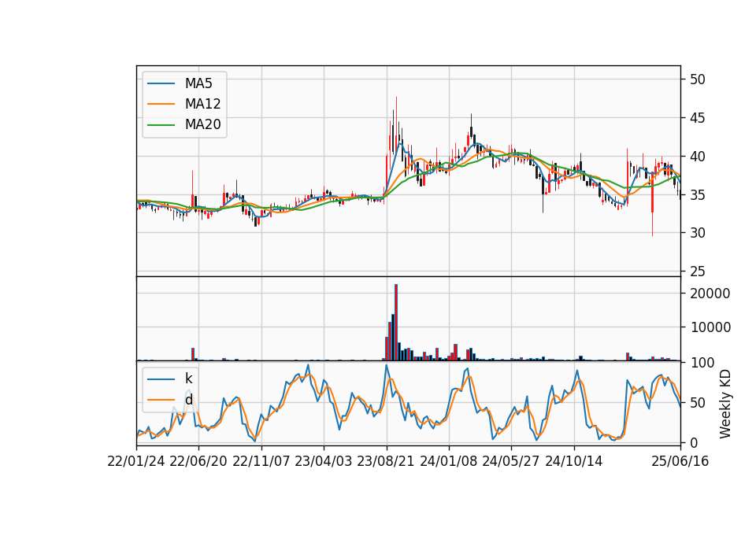The width and height of the screenshot is (756, 543).
Task: Click the tallest volume bar near 20000
Action: (x=396, y=323)
